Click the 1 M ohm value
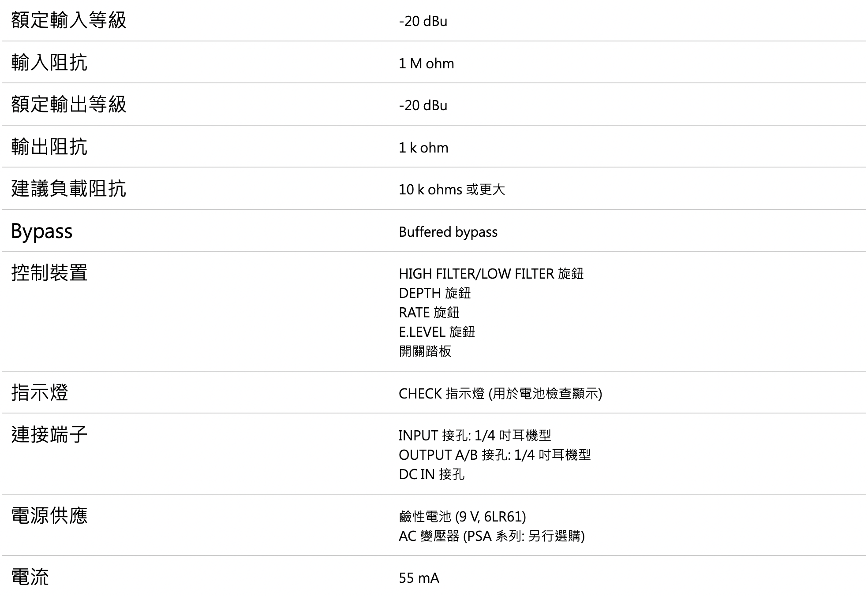Viewport: 868px width, 596px height. [427, 63]
